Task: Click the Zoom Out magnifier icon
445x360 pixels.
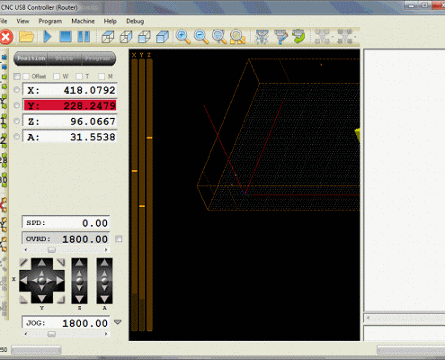Action: click(201, 37)
